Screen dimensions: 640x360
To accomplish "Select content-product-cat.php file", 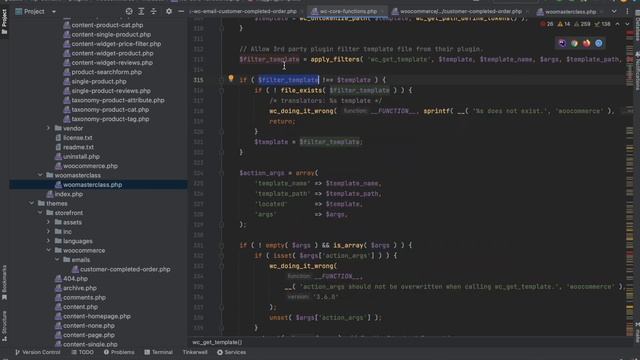I will [x=107, y=25].
